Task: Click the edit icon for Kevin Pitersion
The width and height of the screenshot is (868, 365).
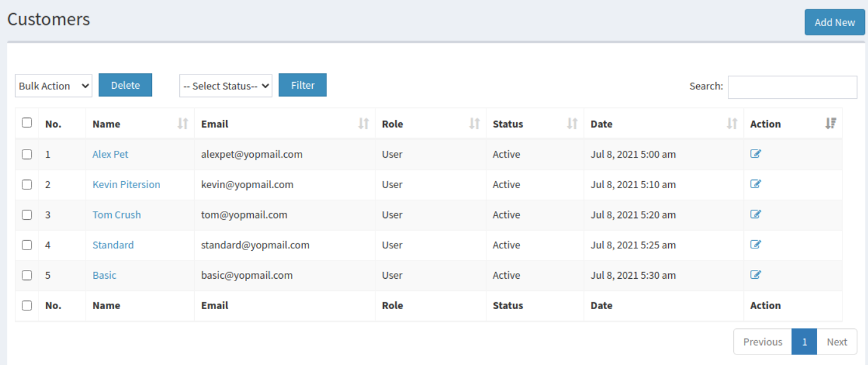Action: (755, 184)
